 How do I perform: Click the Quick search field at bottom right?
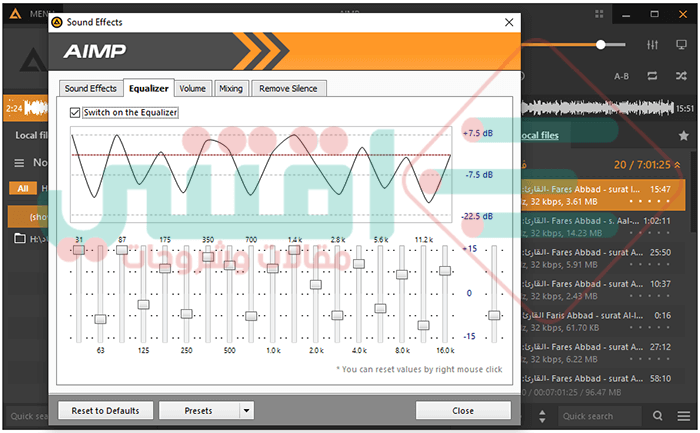click(600, 416)
